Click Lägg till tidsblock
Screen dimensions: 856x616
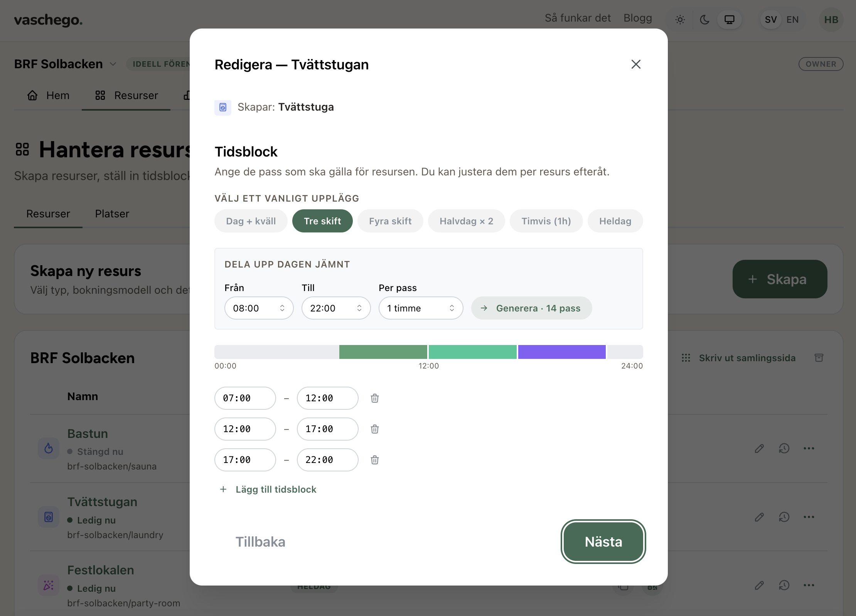click(268, 489)
